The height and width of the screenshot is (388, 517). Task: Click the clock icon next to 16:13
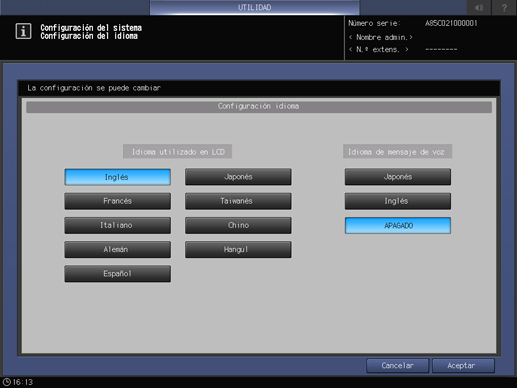coord(6,382)
